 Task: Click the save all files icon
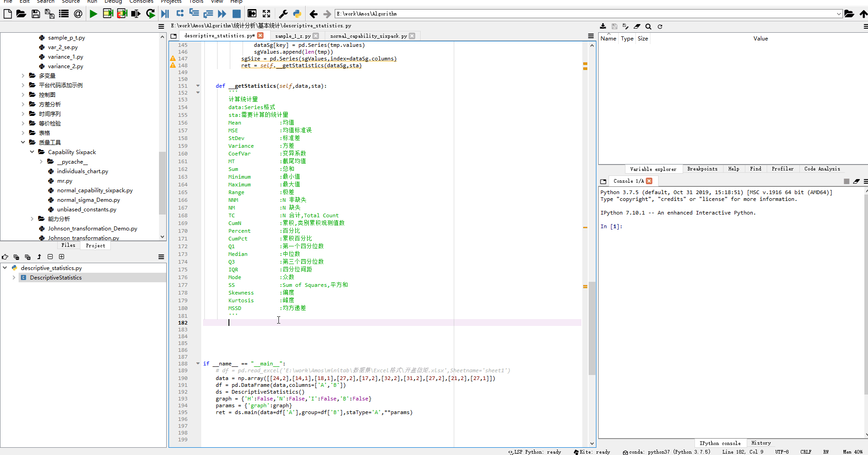[50, 14]
